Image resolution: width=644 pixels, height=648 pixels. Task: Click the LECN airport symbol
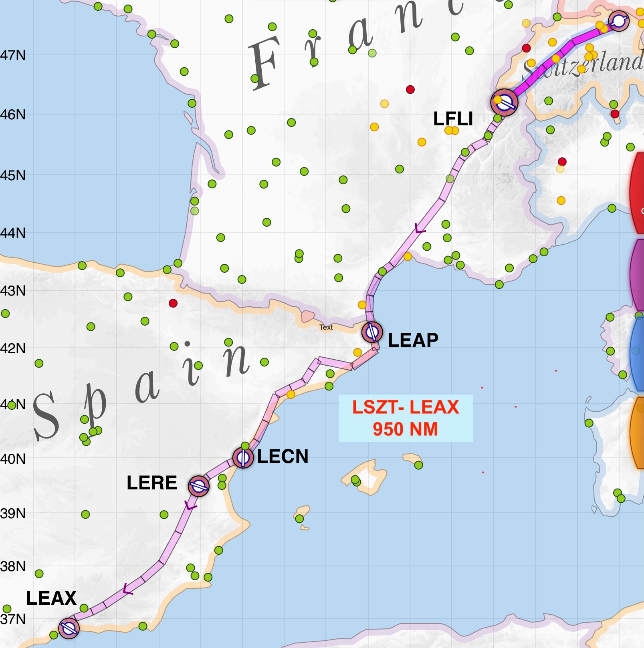[x=243, y=458]
